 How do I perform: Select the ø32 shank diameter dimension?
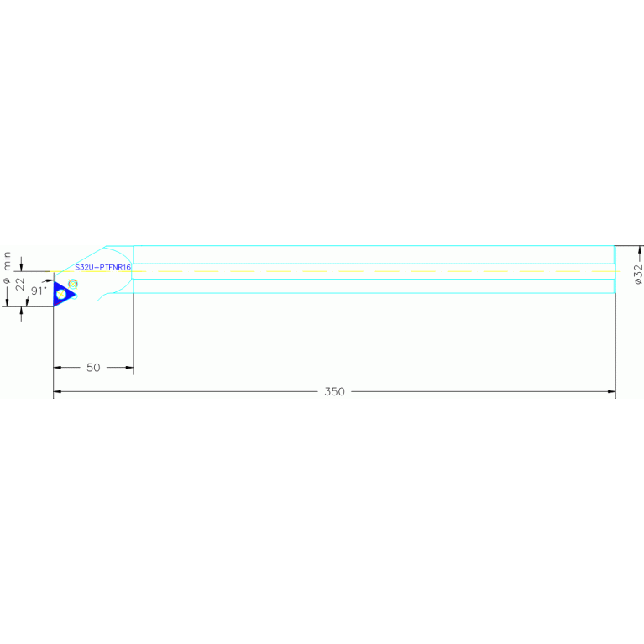pyautogui.click(x=638, y=274)
